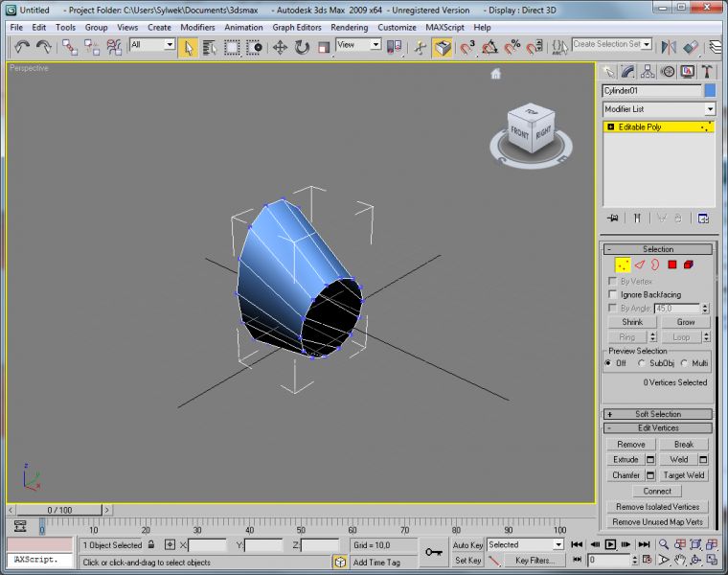
Task: Open the Utilities hammer panel tab
Action: (x=707, y=71)
